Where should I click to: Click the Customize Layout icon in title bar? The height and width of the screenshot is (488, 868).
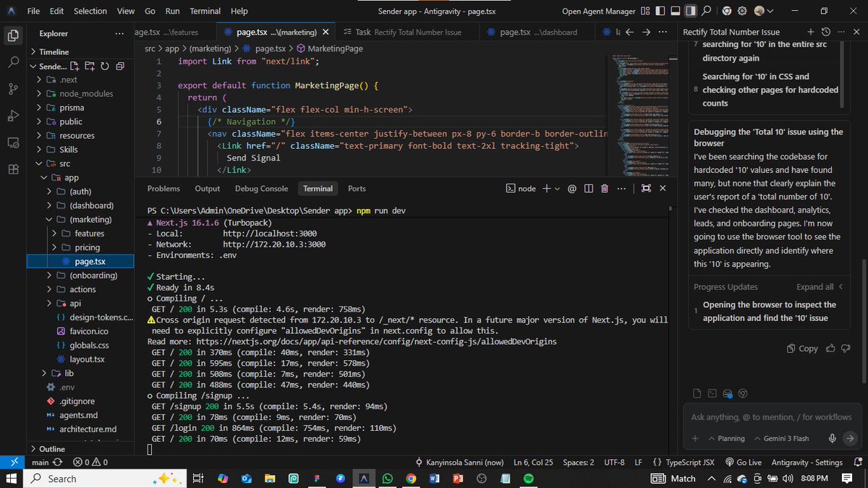click(644, 11)
